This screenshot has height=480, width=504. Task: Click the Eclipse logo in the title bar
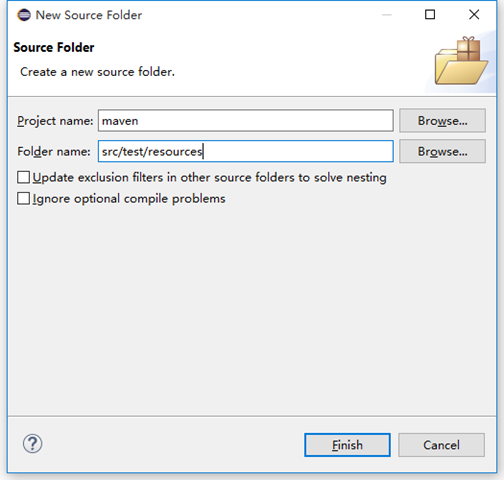pyautogui.click(x=24, y=15)
